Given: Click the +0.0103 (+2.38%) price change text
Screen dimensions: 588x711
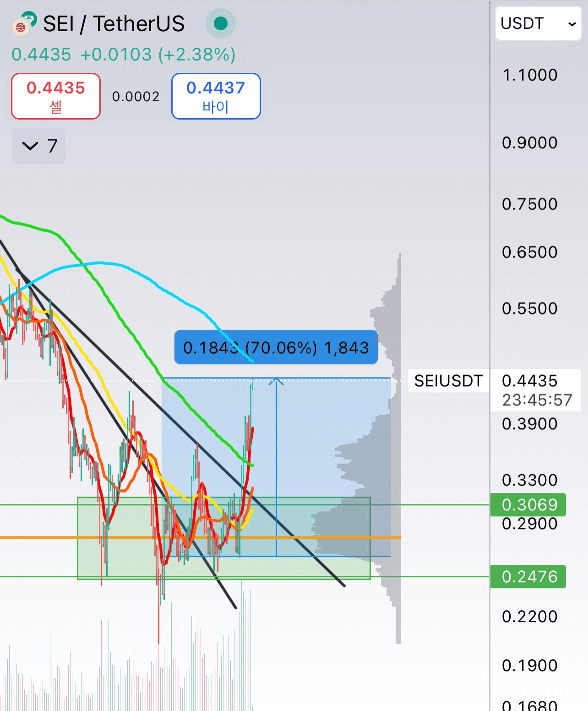Looking at the screenshot, I should tap(158, 55).
